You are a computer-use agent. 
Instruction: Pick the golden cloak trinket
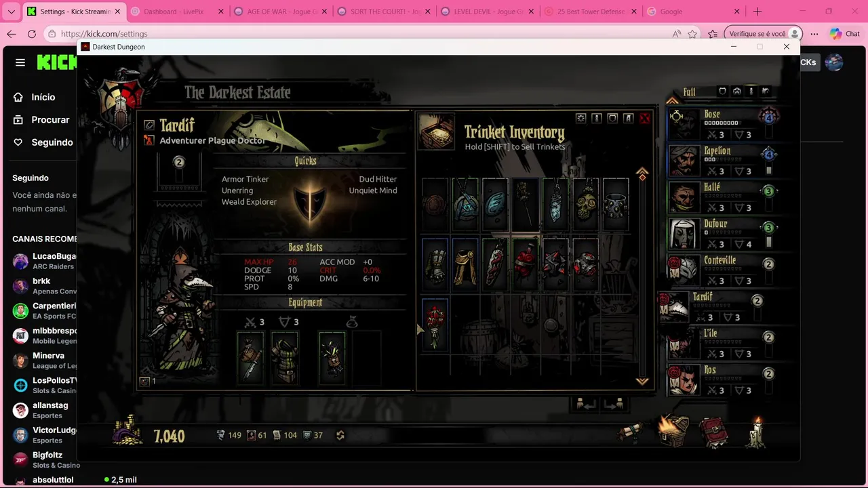465,264
